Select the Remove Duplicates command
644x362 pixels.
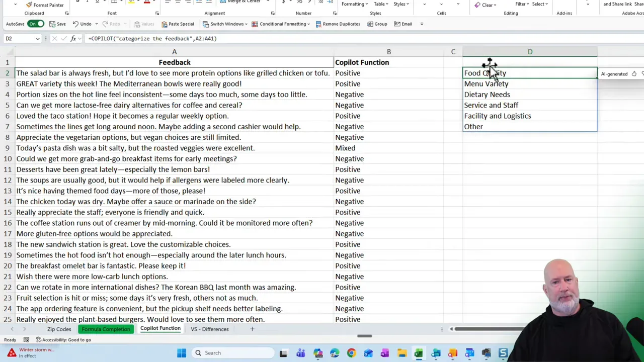click(x=338, y=24)
